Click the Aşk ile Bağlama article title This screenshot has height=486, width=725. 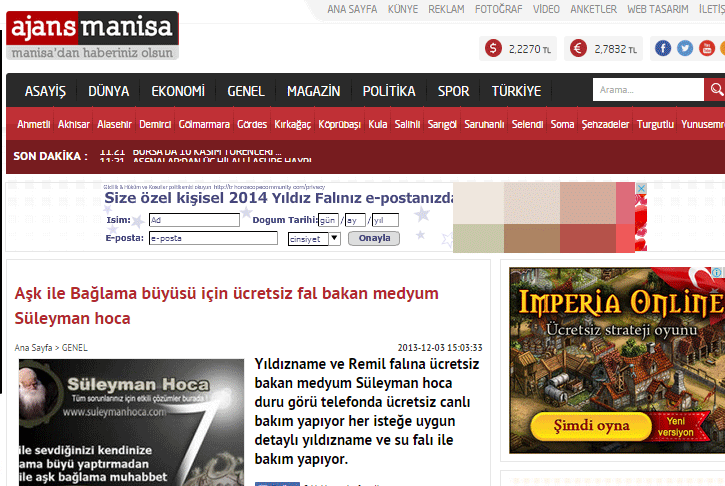[x=227, y=306]
